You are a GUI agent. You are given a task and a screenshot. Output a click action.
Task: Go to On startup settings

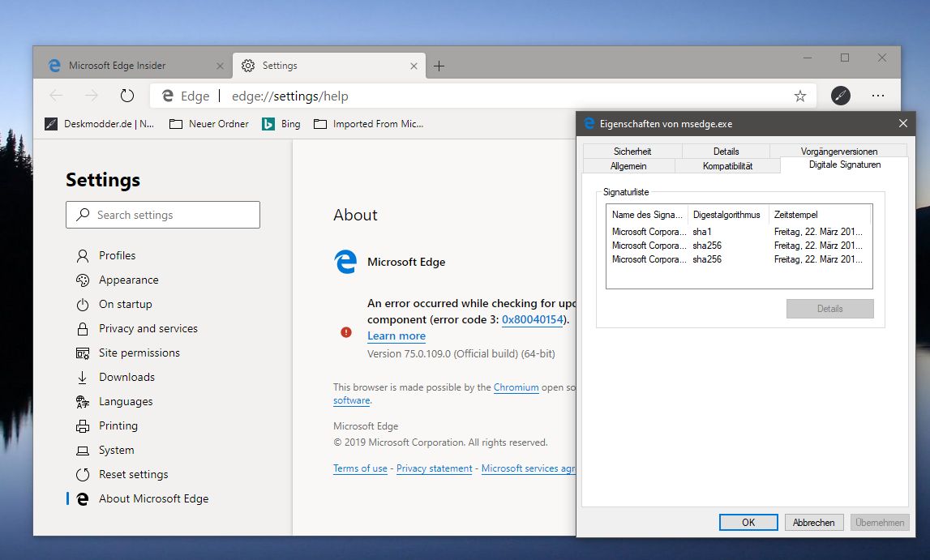tap(125, 304)
